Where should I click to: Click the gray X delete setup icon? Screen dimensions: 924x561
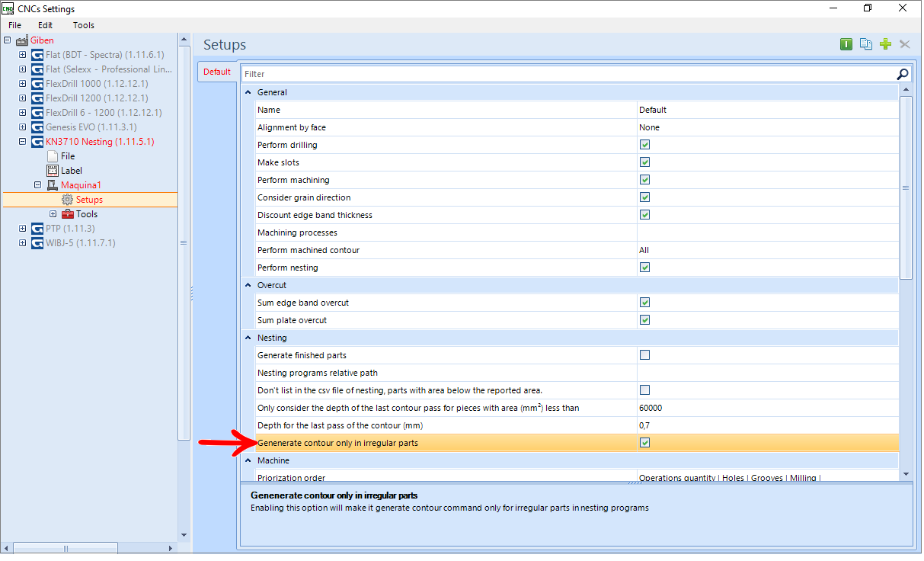(x=905, y=44)
